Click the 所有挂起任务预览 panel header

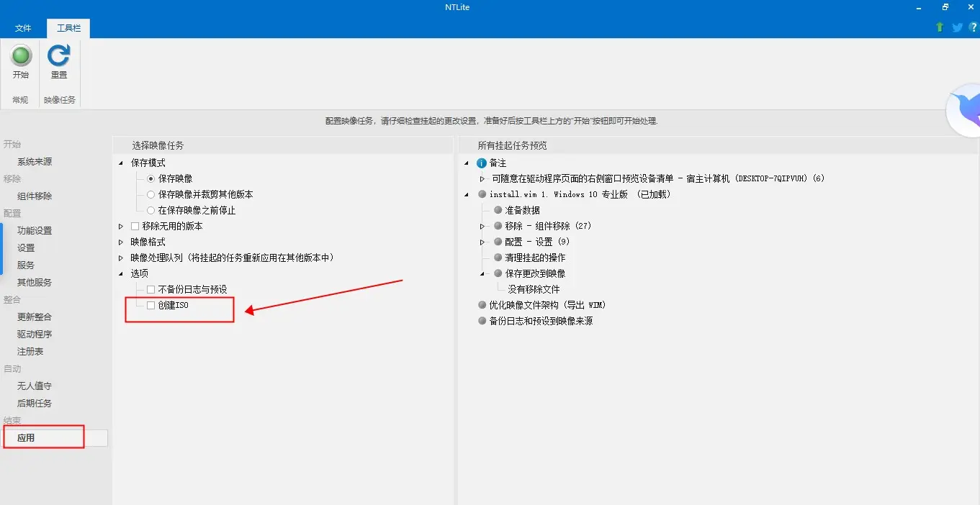click(513, 145)
